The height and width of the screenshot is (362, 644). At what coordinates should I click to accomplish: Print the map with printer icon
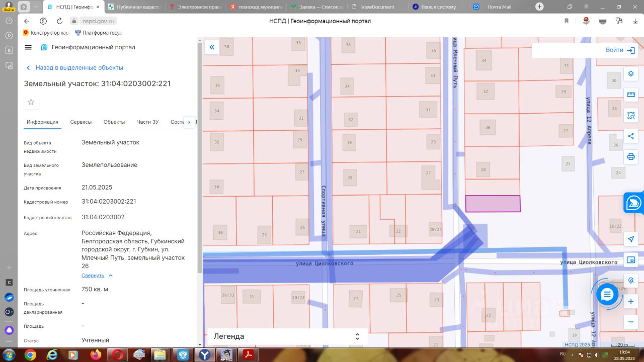(x=631, y=156)
